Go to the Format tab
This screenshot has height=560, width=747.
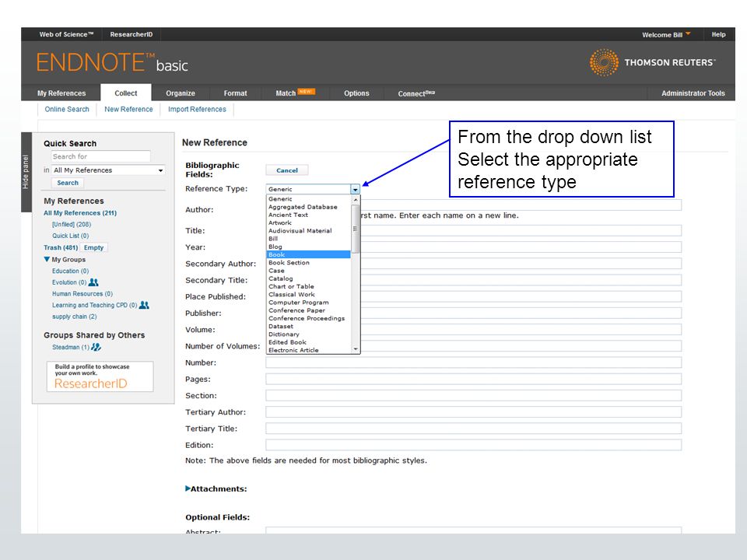click(235, 93)
